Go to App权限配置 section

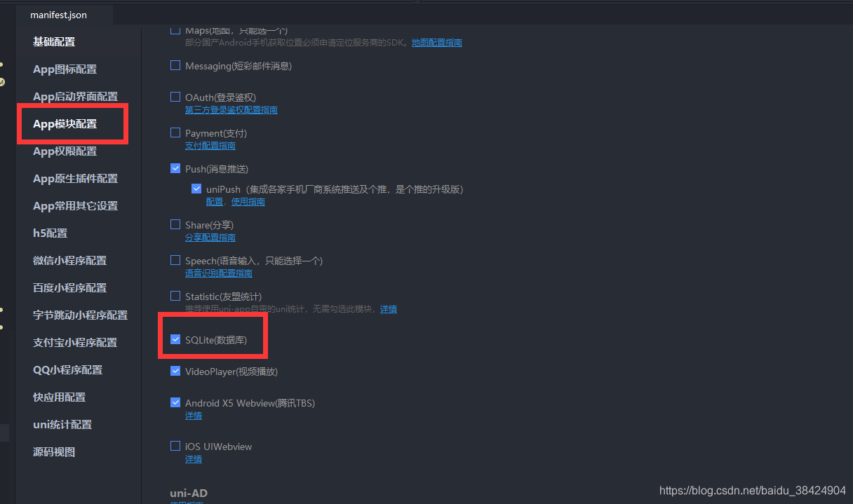[65, 151]
